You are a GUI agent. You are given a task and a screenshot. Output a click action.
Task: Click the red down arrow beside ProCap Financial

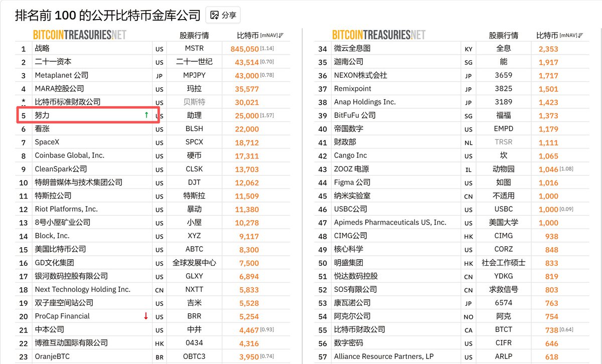click(x=146, y=316)
